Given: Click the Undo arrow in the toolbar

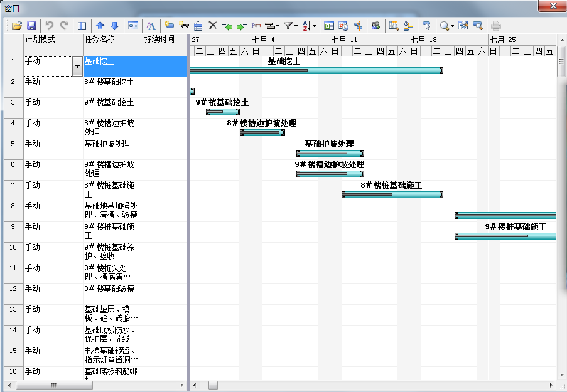Looking at the screenshot, I should [50, 26].
